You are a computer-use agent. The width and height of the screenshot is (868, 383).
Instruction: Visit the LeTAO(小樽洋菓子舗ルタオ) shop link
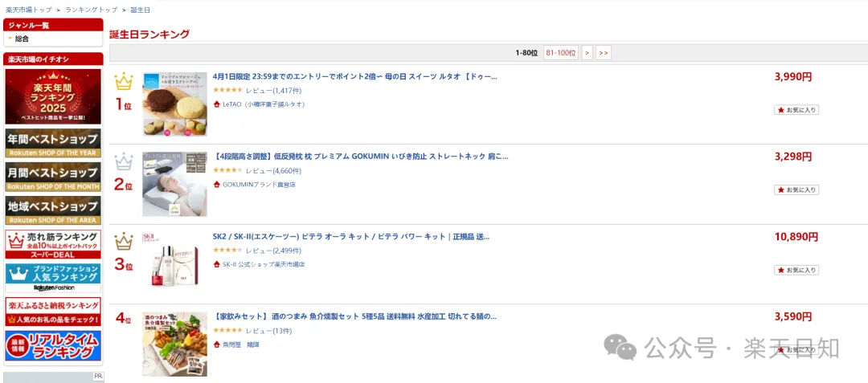pyautogui.click(x=264, y=104)
